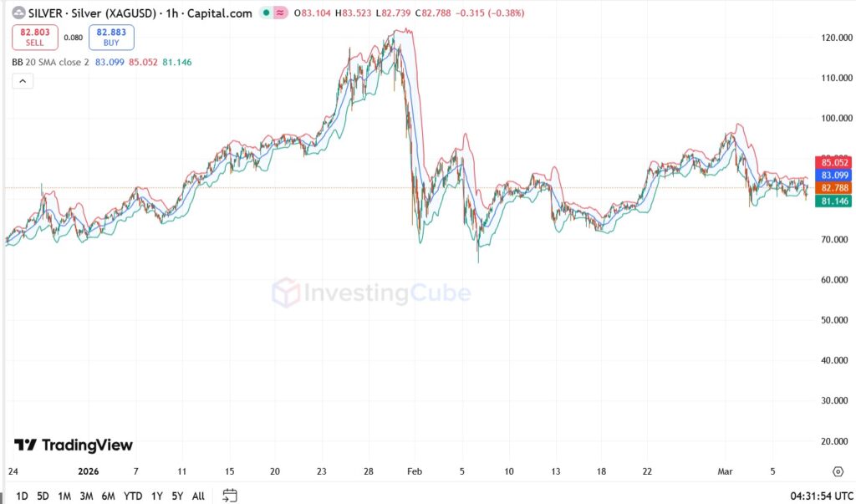Open the go-to-date calendar icon
Viewport: 856px width, 504px height.
pyautogui.click(x=230, y=496)
